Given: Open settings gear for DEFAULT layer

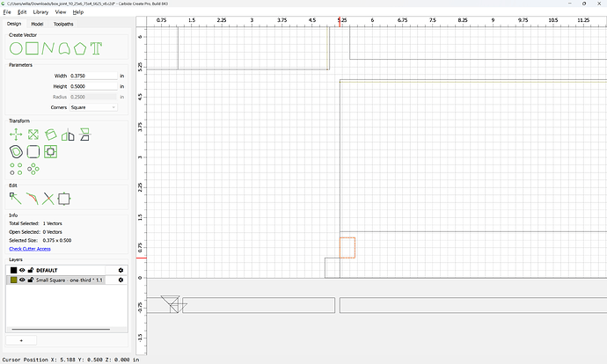Looking at the screenshot, I should (121, 270).
